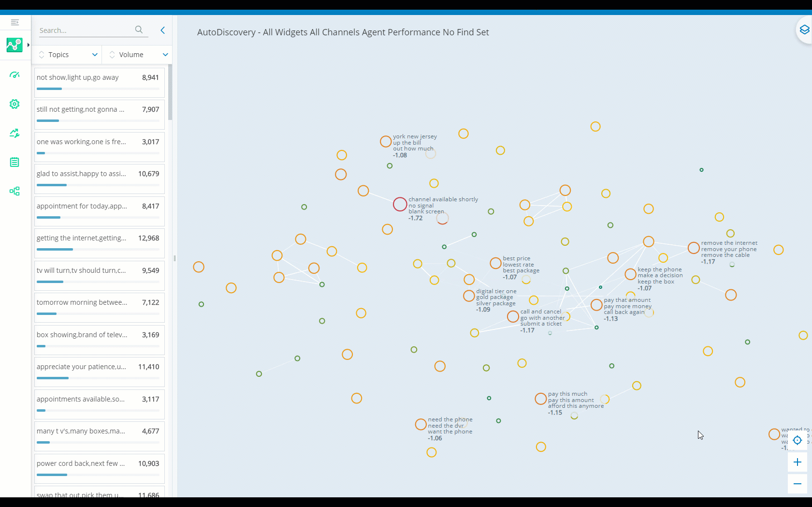This screenshot has height=507, width=812.
Task: Select topic 'appointments available'
Action: [100, 404]
